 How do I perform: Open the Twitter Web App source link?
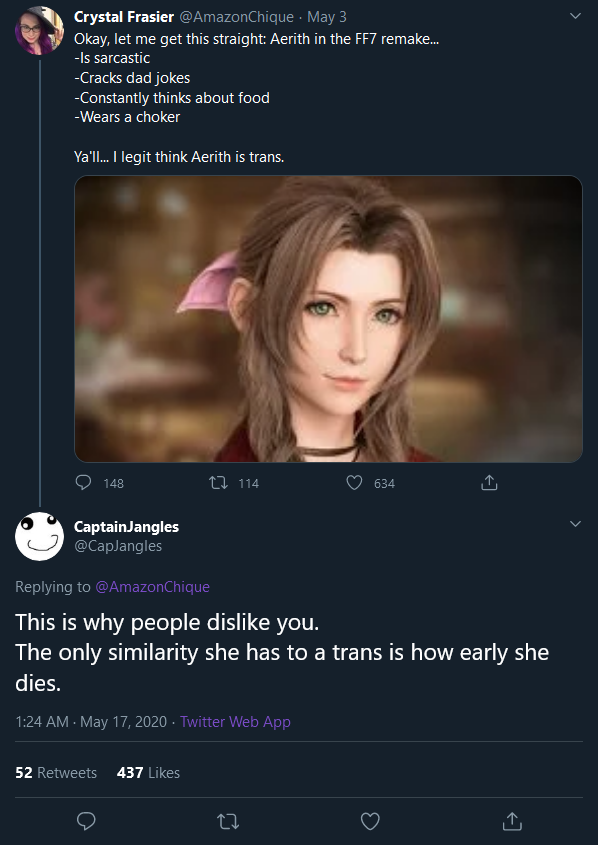click(235, 722)
